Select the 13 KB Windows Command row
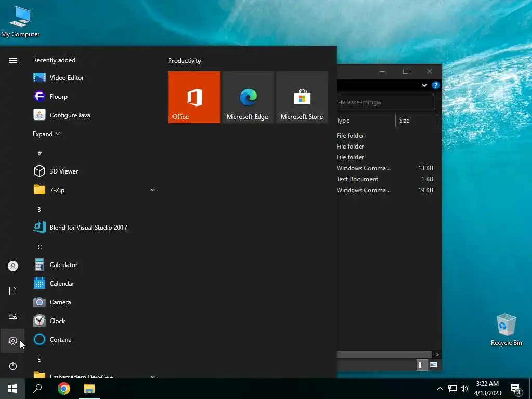The width and height of the screenshot is (532, 399). (x=385, y=168)
